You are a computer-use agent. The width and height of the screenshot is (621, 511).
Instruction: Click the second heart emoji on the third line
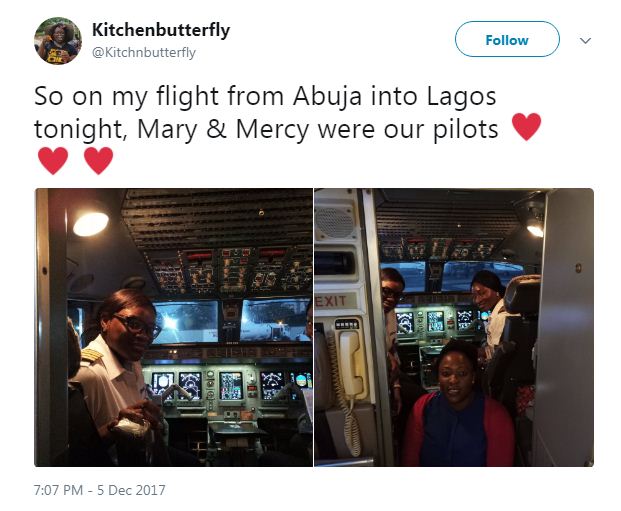click(x=99, y=160)
